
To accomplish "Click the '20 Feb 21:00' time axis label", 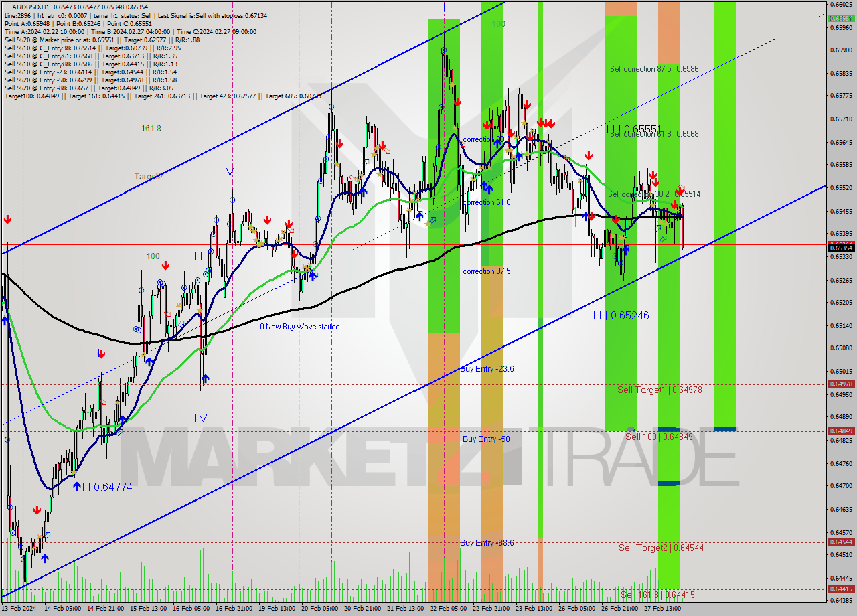I will click(x=364, y=609).
